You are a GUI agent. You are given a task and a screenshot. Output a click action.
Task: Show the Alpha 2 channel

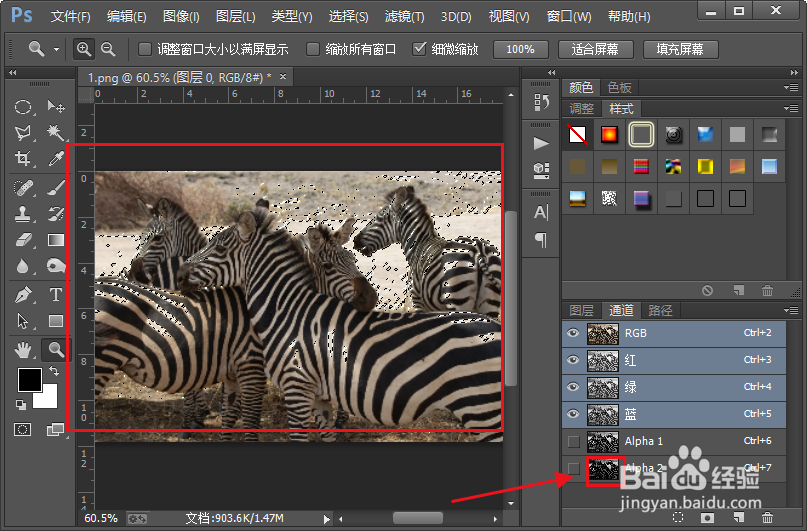[x=573, y=468]
